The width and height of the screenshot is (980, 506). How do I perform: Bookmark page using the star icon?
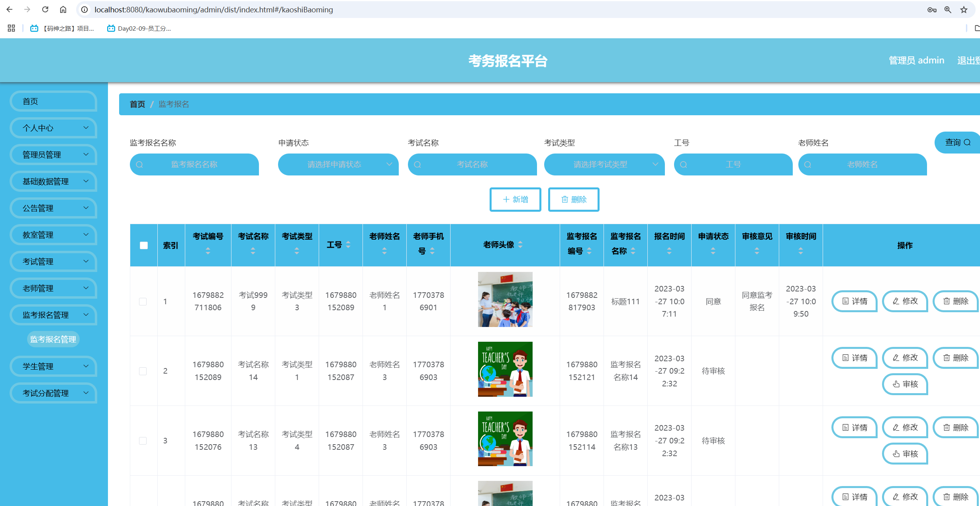(964, 10)
